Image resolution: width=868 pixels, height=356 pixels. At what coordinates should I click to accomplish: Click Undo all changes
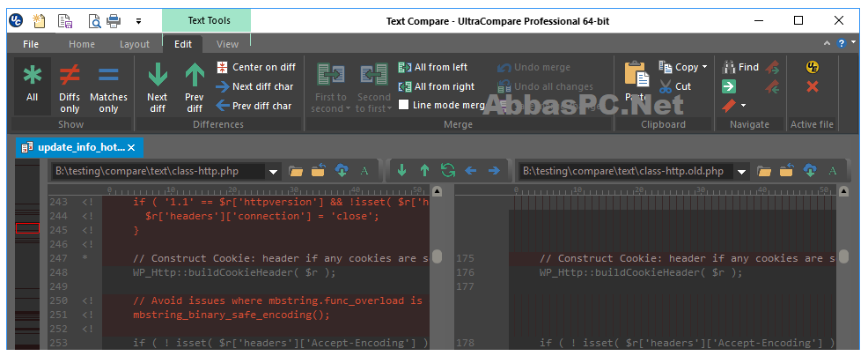pos(545,86)
